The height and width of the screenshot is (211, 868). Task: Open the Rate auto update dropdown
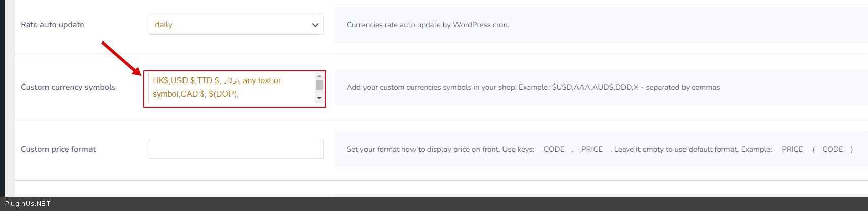236,25
